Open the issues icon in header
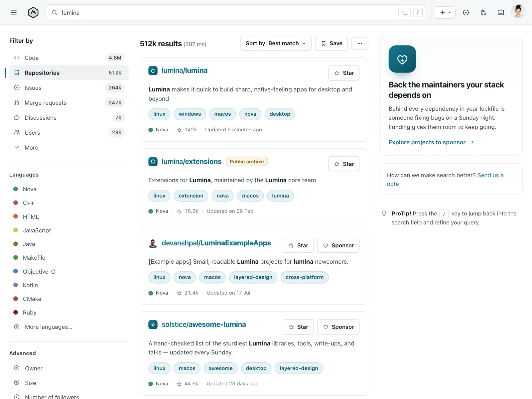The image size is (532, 399). [x=466, y=13]
